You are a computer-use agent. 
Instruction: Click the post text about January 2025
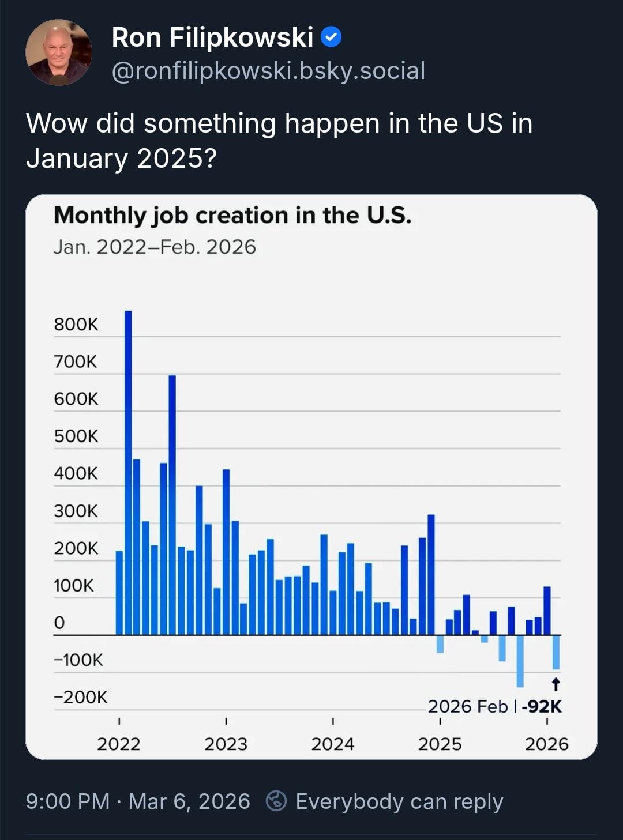point(279,140)
